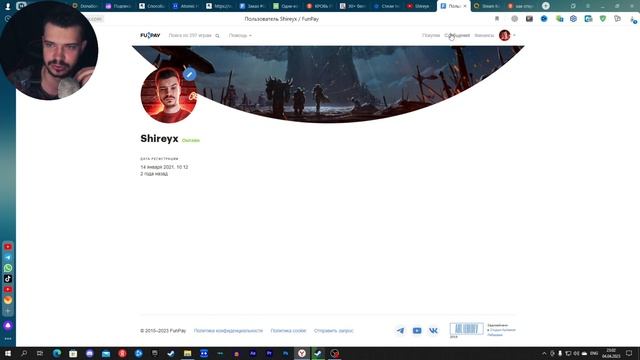Viewport: 640px width, 360px height.
Task: Open the shield protection extension icon
Action: (x=603, y=19)
